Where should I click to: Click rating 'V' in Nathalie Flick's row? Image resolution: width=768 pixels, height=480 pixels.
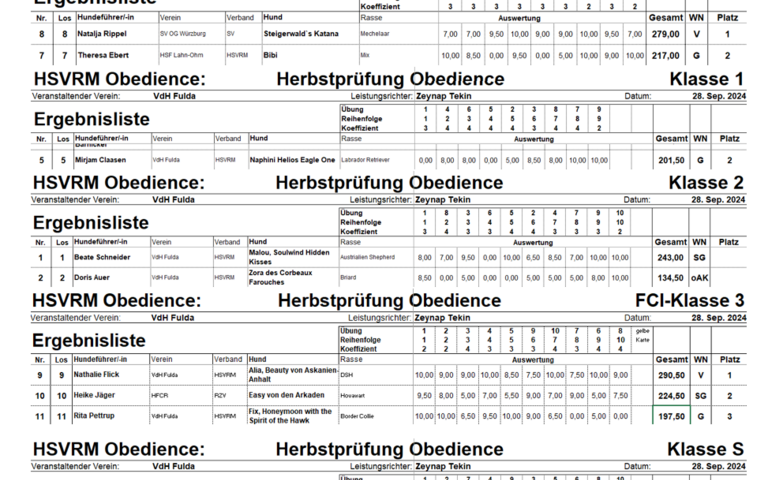(701, 376)
